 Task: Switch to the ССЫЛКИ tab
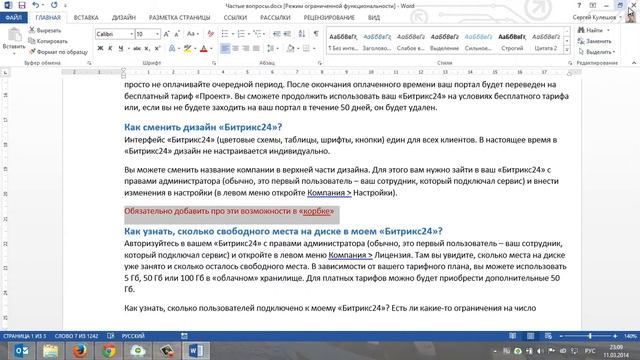coord(235,18)
